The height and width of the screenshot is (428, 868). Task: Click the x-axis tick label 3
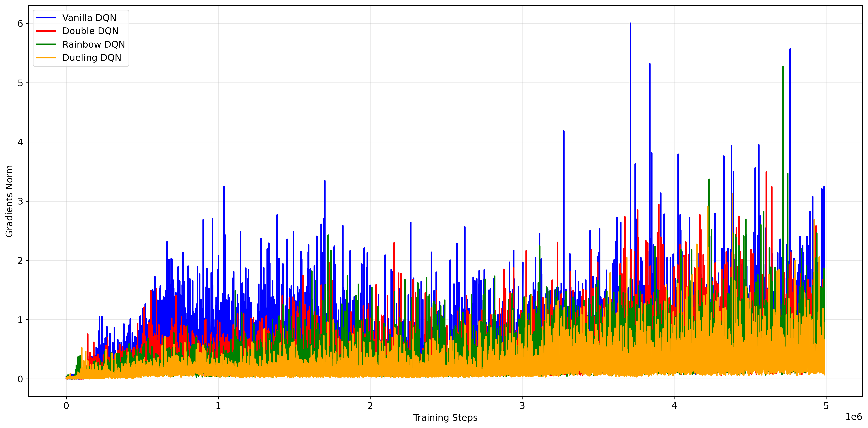click(x=522, y=406)
